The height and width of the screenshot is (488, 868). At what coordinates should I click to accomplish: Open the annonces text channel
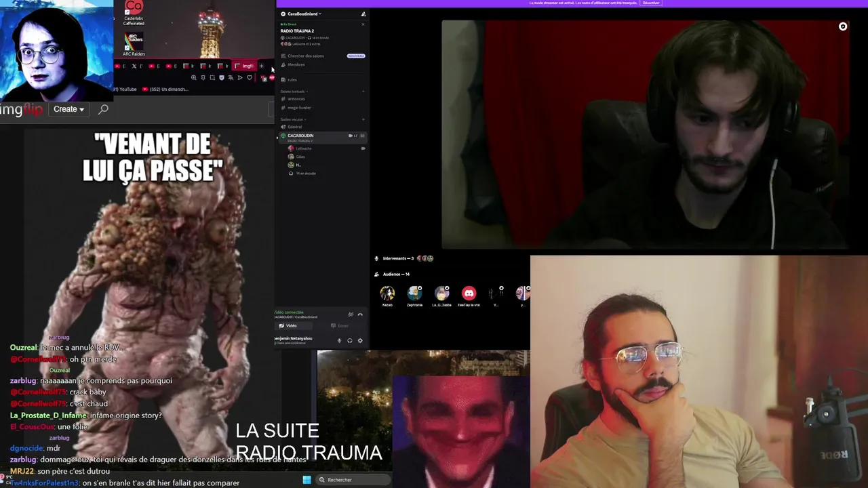coord(296,99)
